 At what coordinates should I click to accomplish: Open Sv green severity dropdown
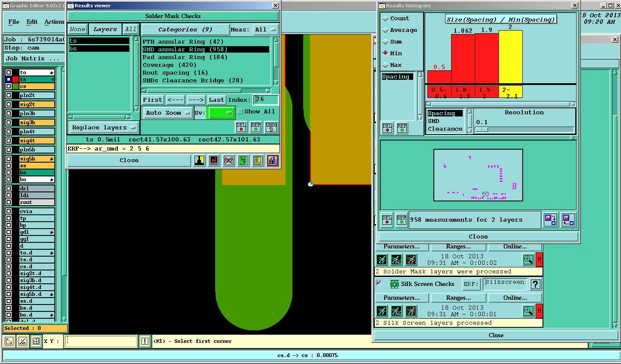click(x=221, y=113)
